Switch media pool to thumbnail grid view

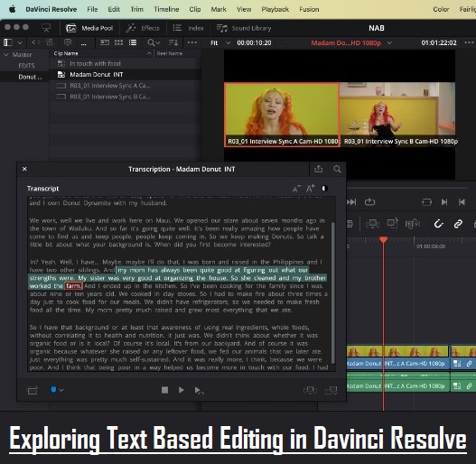pyautogui.click(x=118, y=42)
